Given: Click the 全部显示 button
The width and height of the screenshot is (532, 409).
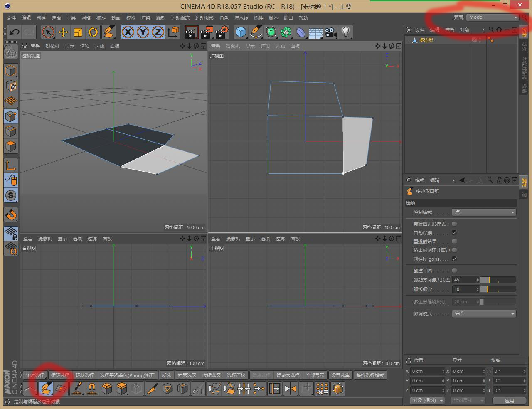Looking at the screenshot, I should click(315, 375).
